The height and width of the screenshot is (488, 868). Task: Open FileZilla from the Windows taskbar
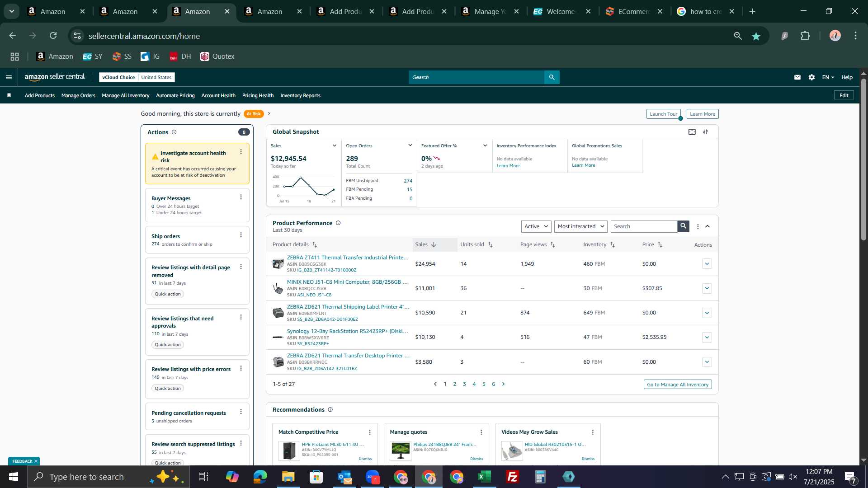[512, 477]
